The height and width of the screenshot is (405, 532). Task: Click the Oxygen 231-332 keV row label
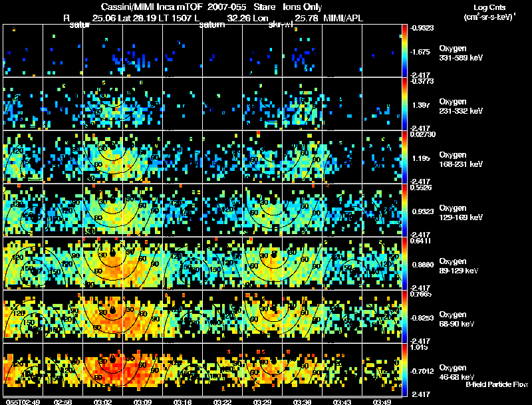pyautogui.click(x=461, y=106)
